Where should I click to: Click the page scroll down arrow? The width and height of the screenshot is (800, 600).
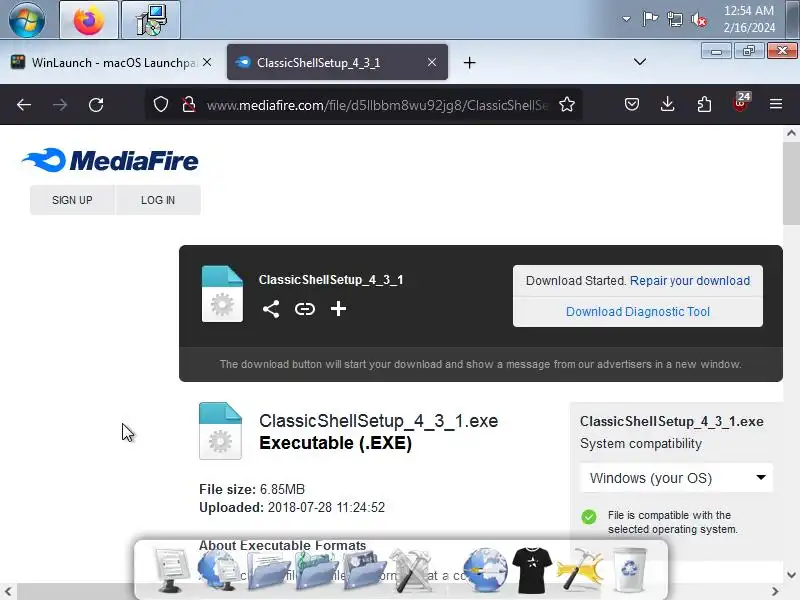(x=791, y=574)
